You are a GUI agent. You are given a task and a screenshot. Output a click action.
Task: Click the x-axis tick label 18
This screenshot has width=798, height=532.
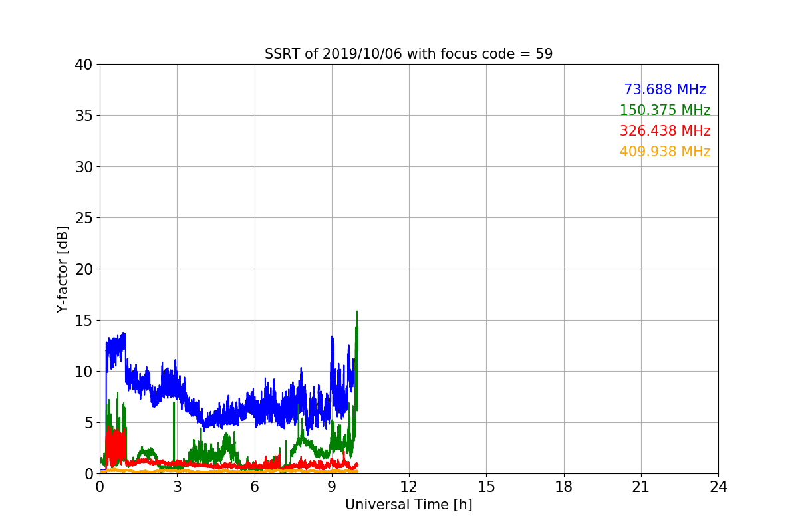tap(563, 487)
